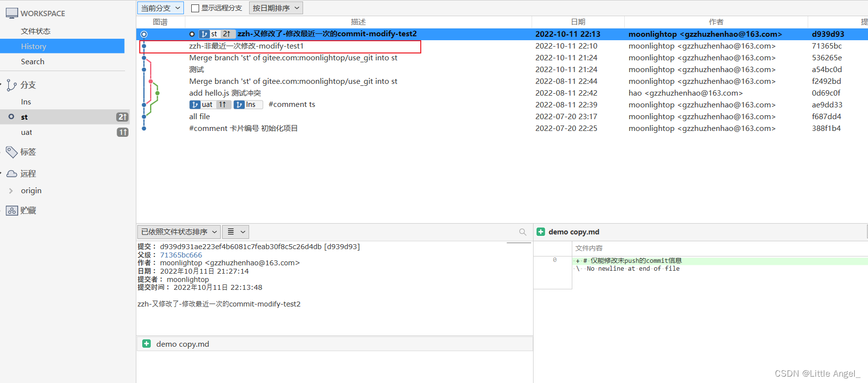Click the WORKSPACE monitor icon
868x383 pixels.
point(12,13)
